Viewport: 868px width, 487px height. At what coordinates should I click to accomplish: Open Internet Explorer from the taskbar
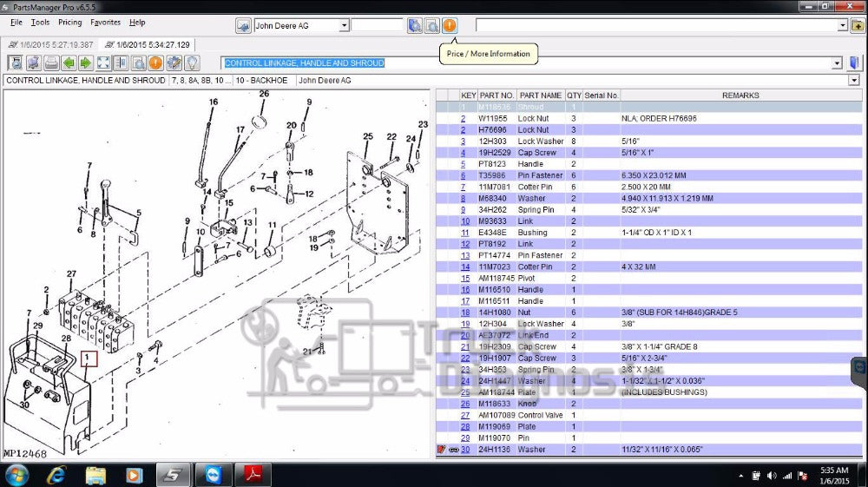pyautogui.click(x=57, y=475)
